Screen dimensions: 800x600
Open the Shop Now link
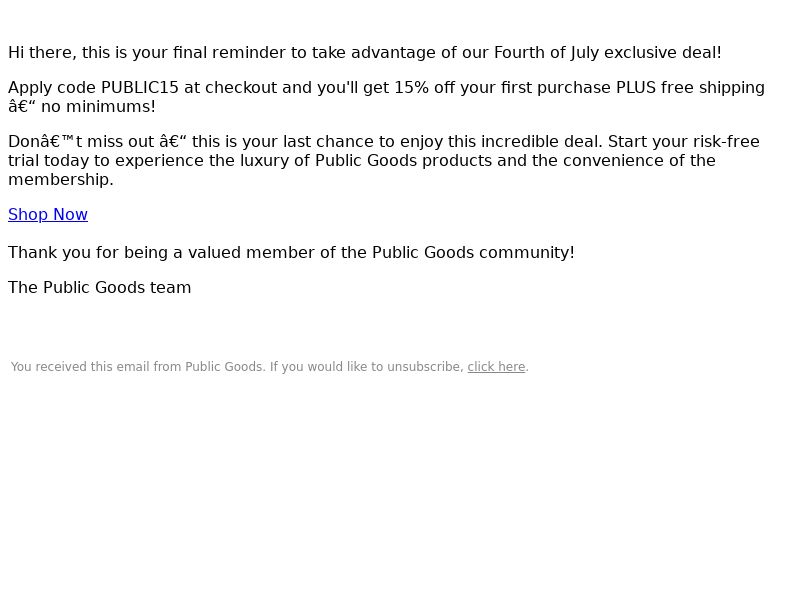point(48,215)
